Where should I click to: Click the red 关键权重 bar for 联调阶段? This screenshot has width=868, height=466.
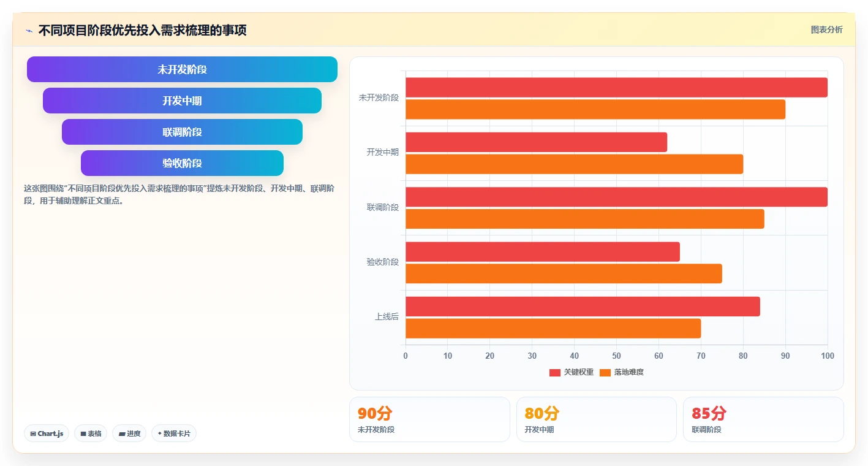pos(616,197)
